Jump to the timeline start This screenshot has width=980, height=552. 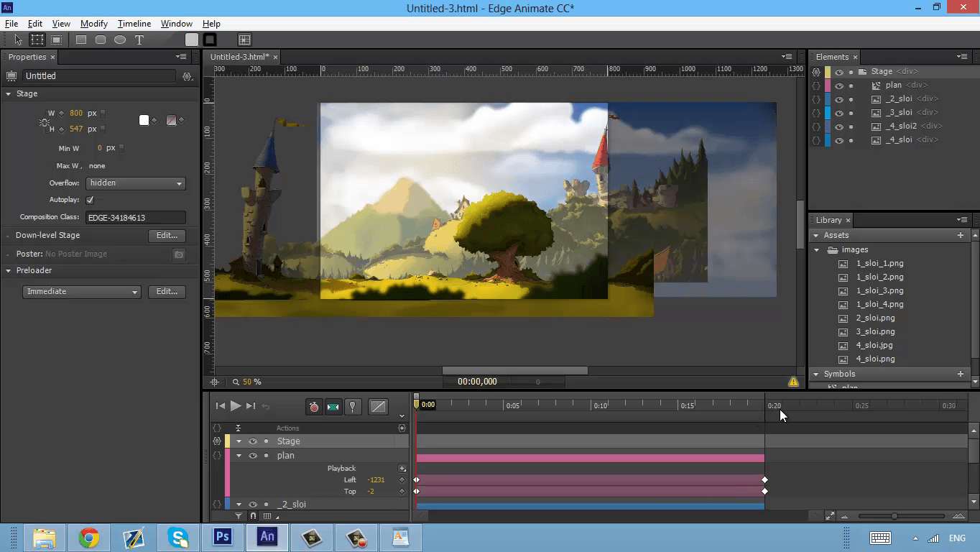pos(221,406)
